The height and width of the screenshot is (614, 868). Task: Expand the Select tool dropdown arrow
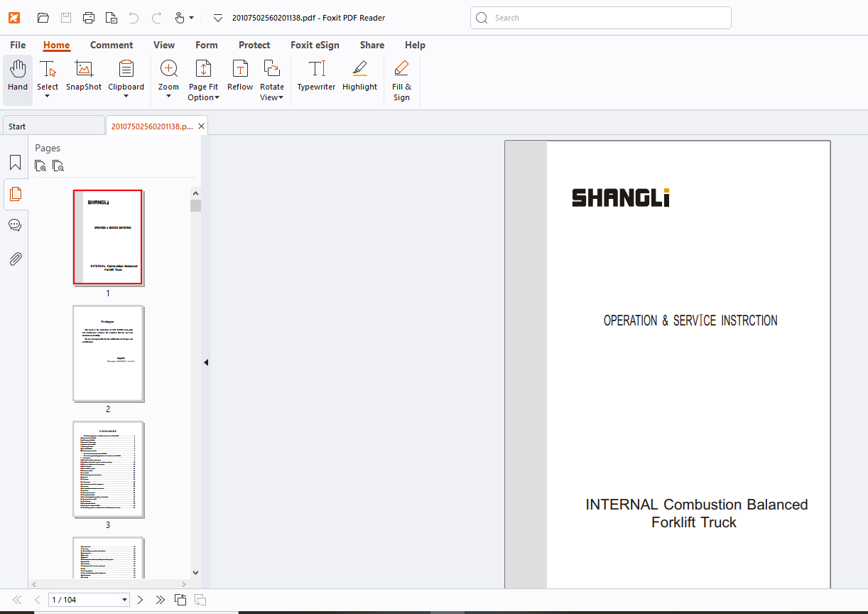point(48,97)
